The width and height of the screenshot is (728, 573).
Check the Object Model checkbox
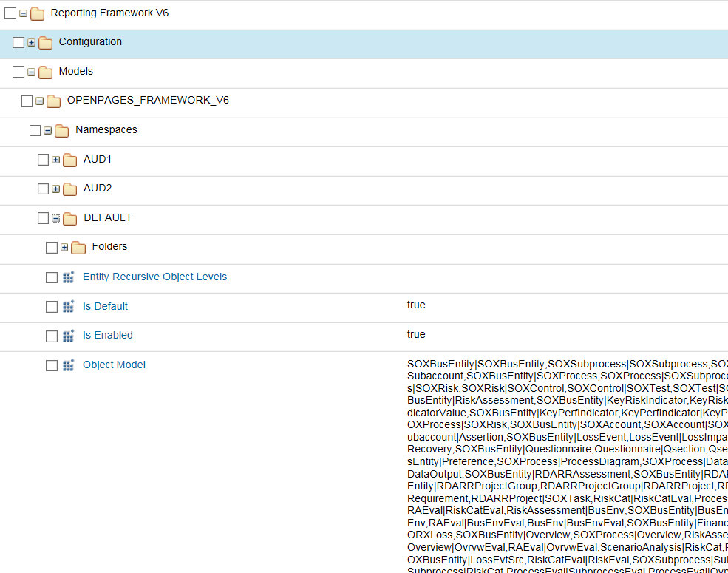(52, 366)
